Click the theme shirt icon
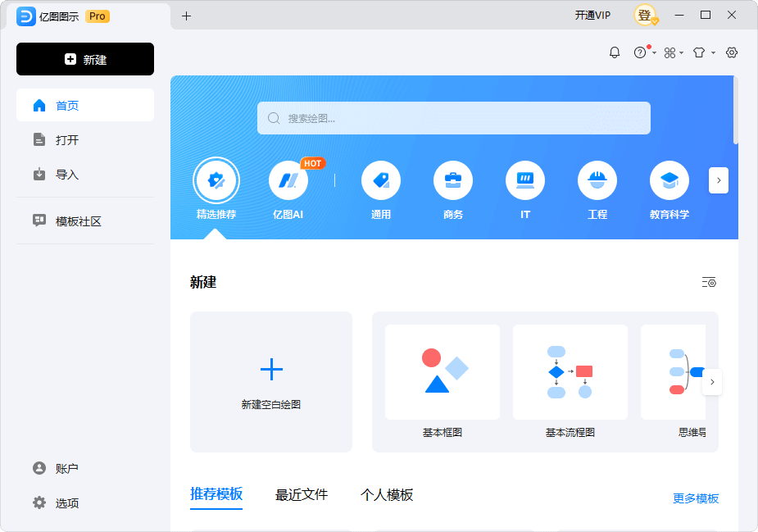This screenshot has height=532, width=758. coord(699,52)
